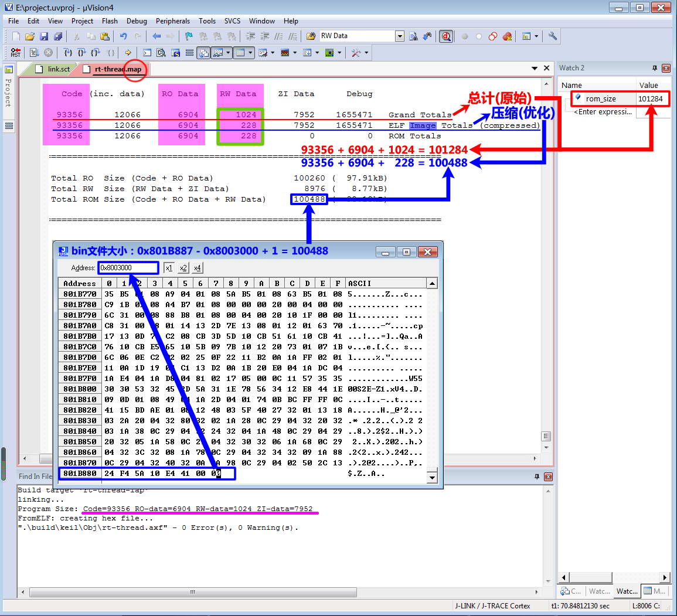Toggle x4 width display mode
Viewport: 677px width, 616px height.
(198, 268)
